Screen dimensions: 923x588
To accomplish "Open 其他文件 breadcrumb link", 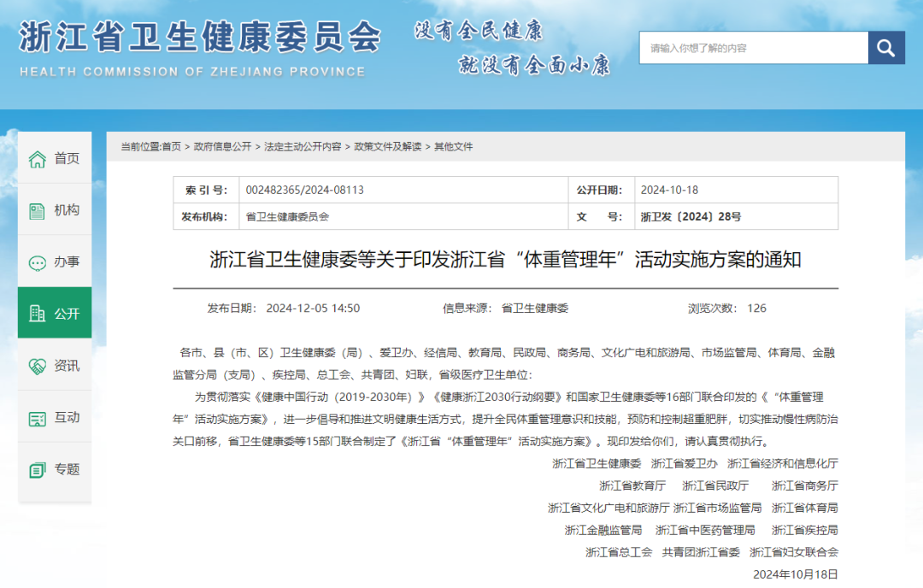I will click(453, 146).
